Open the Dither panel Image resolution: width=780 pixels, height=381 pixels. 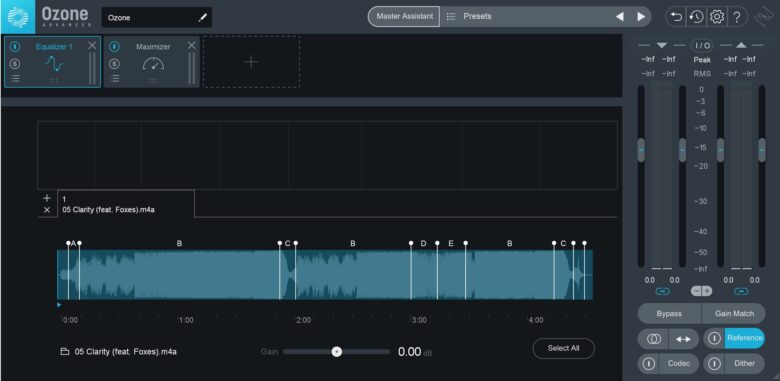745,364
